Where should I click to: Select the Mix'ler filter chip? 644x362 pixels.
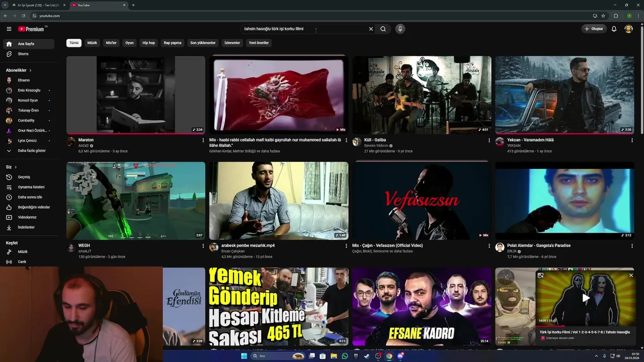[x=111, y=43]
